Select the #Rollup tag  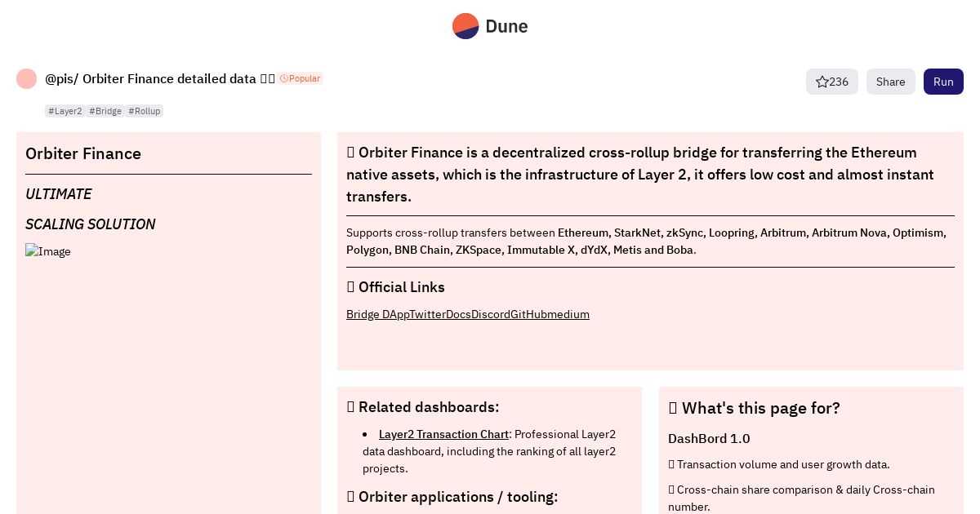pyautogui.click(x=145, y=111)
